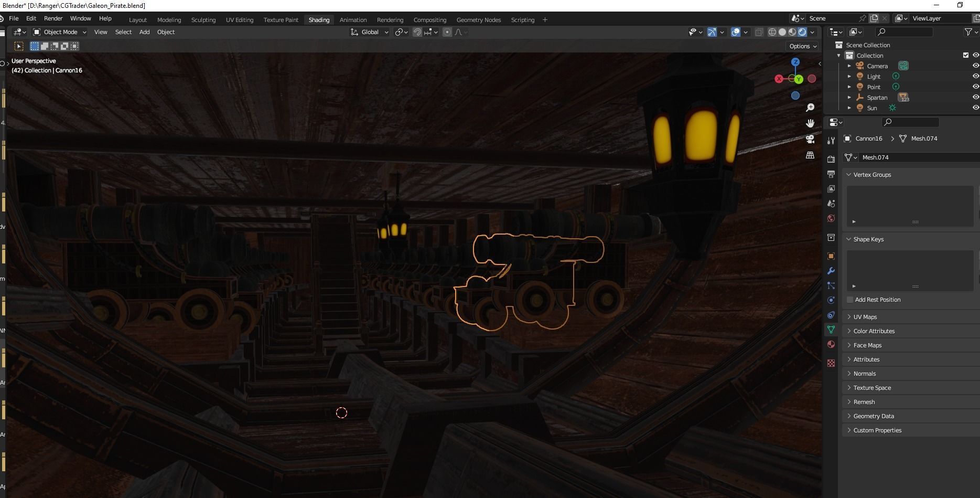Hide the Camera object in outliner
This screenshot has width=980, height=498.
coord(976,66)
